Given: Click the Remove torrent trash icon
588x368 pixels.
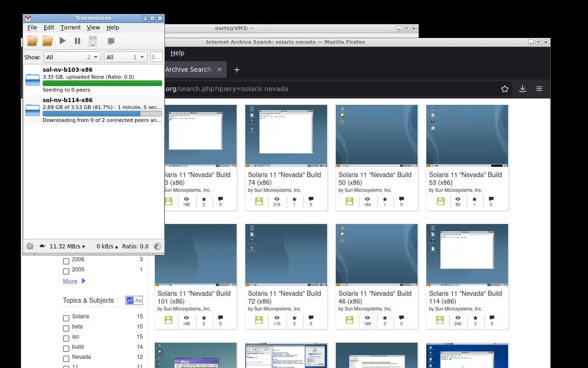Looking at the screenshot, I should [93, 41].
